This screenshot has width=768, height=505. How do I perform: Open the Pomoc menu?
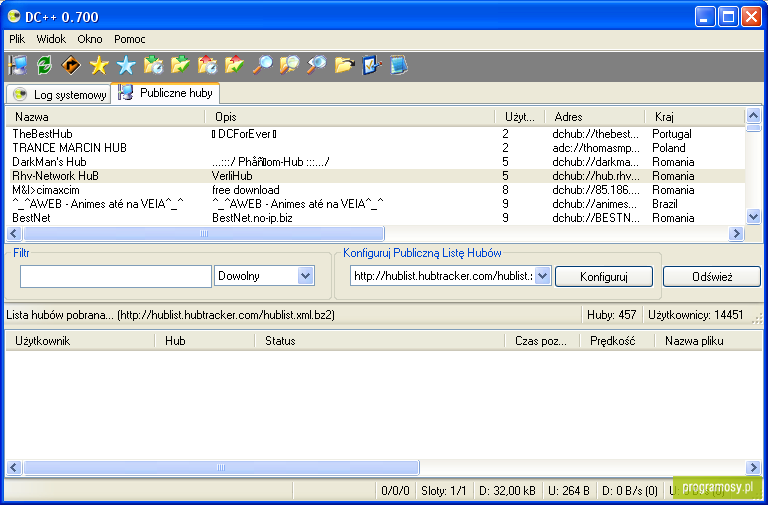(x=130, y=39)
